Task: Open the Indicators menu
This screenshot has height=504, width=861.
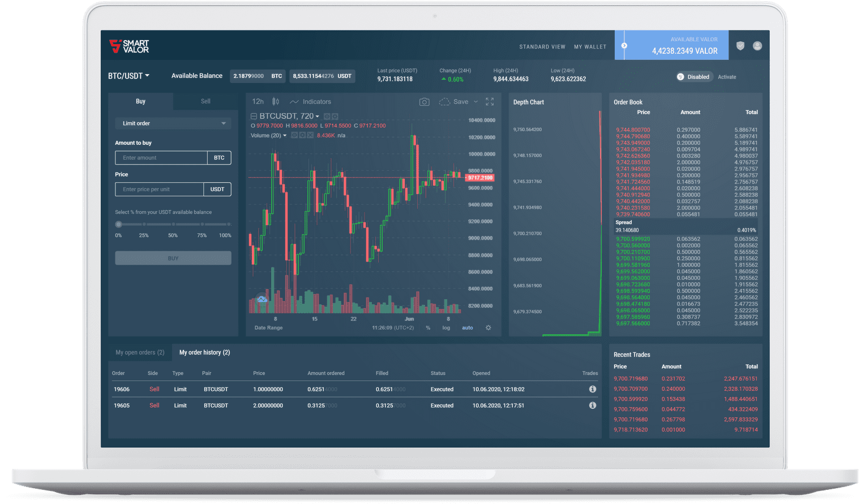Action: click(x=316, y=101)
